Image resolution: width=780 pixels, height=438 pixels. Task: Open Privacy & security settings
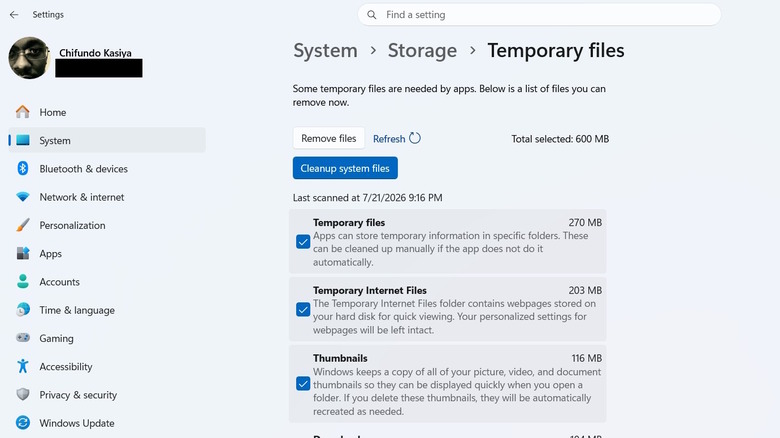pyautogui.click(x=107, y=395)
